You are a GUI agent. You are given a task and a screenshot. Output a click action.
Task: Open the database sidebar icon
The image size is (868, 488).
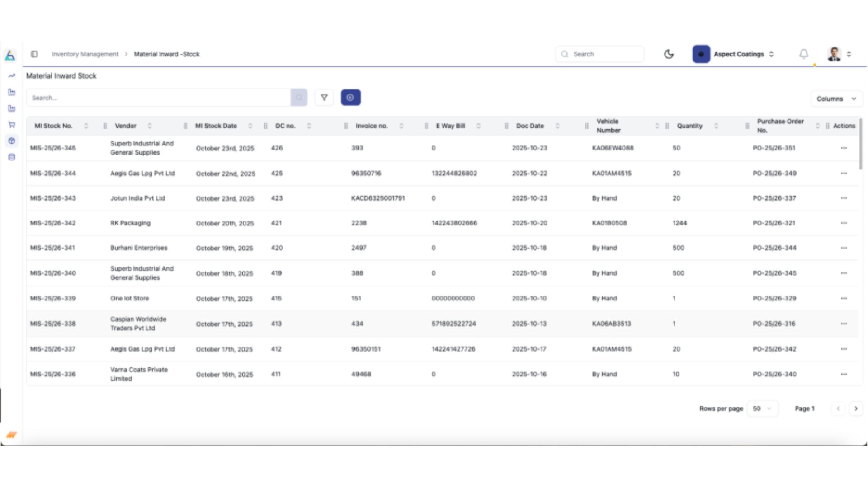(x=12, y=157)
